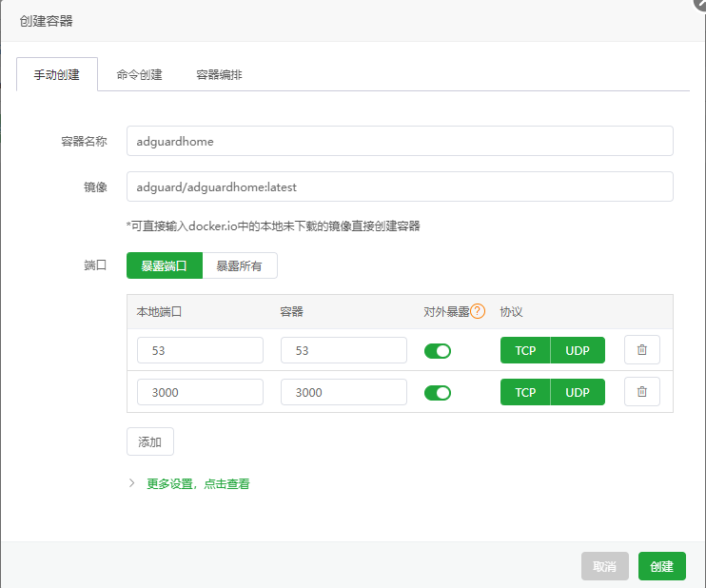
Task: Close the create container dialog
Action: pos(700,3)
